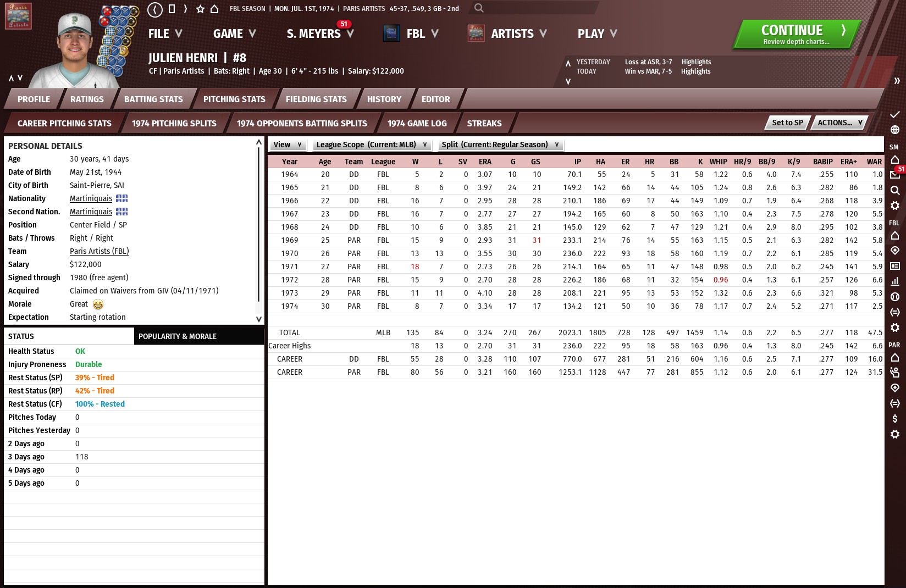Image resolution: width=906 pixels, height=588 pixels.
Task: Switch to the BATTING STATS tab
Action: point(153,99)
